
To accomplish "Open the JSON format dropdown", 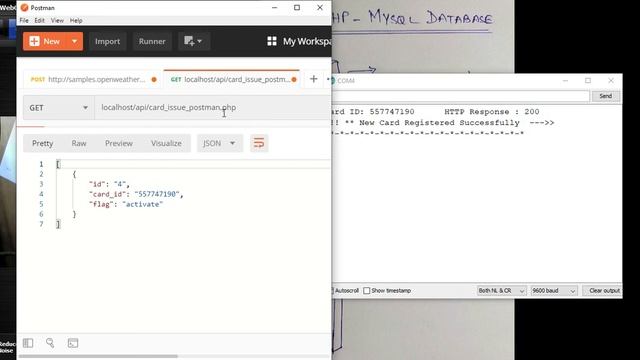I will (x=220, y=143).
